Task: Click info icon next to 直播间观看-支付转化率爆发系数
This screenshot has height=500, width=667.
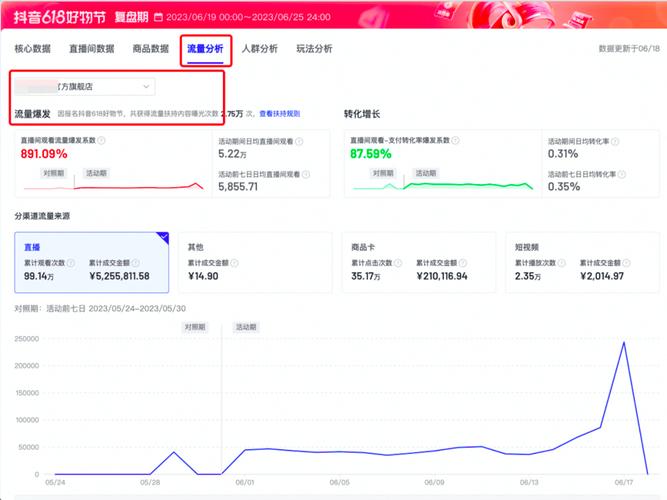Action: (x=455, y=140)
